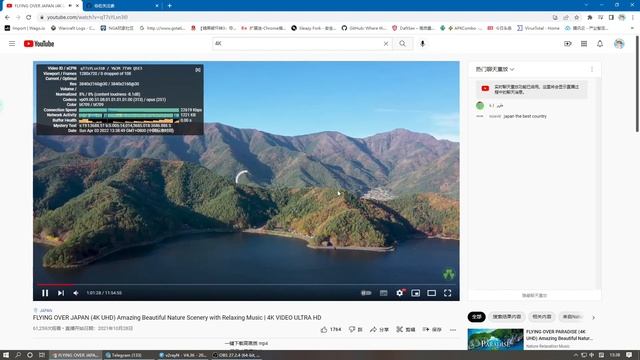
Task: Enter fullscreen video mode
Action: pos(447,293)
